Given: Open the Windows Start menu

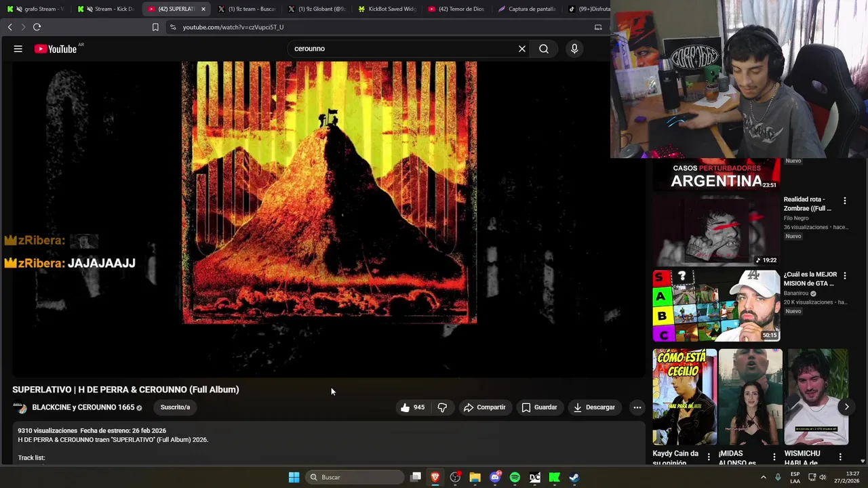Looking at the screenshot, I should click(x=294, y=477).
